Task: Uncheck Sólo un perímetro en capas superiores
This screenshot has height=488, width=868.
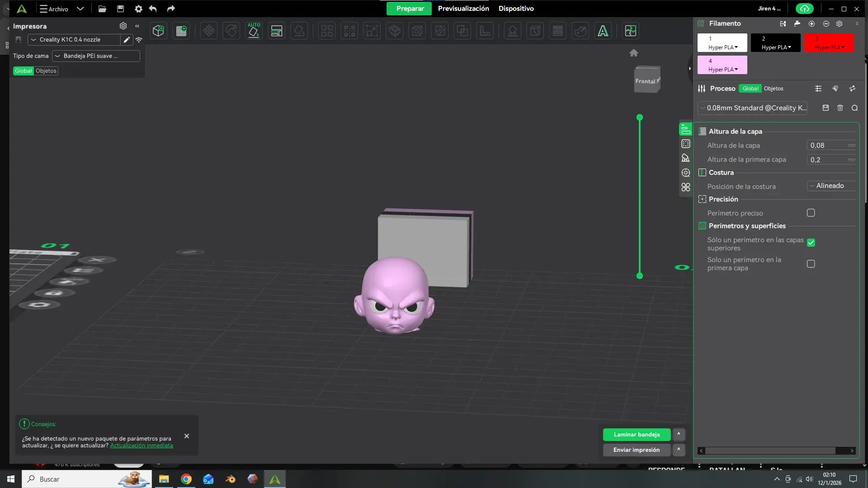Action: click(x=811, y=243)
